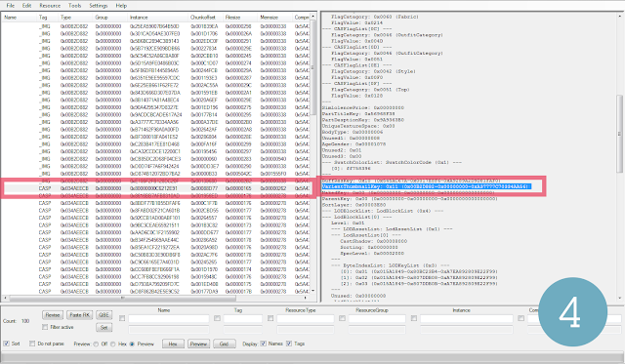Select the Off preview radio button

click(x=96, y=344)
